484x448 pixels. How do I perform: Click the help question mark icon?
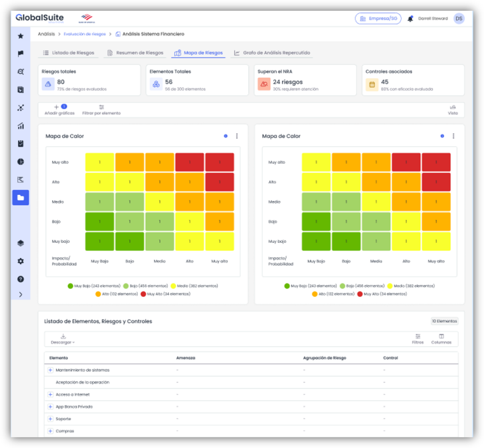tap(20, 279)
